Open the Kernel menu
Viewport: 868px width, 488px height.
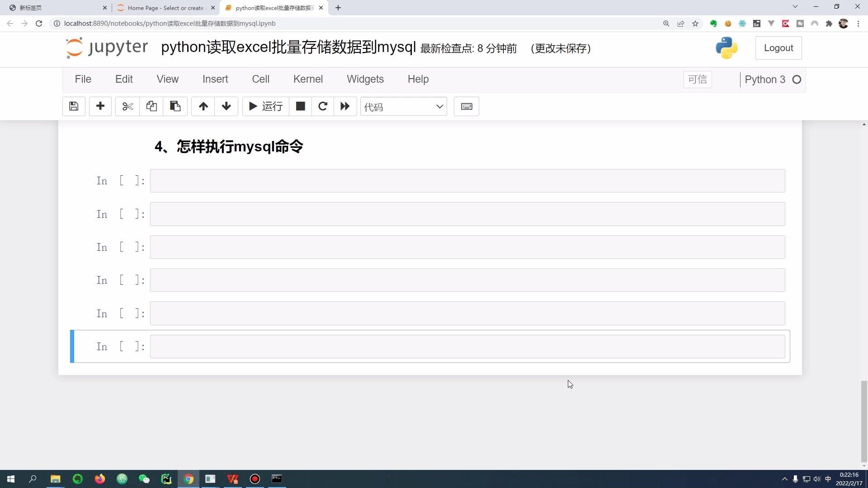pos(308,79)
